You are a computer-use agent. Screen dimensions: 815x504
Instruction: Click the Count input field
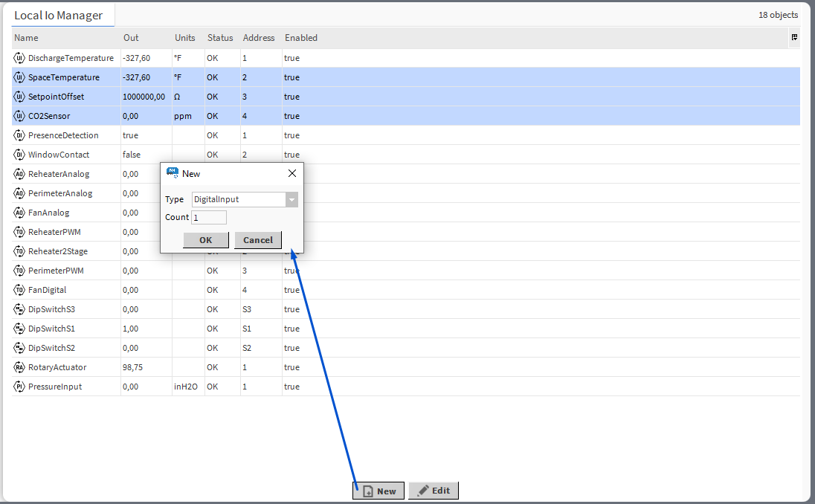coord(209,217)
